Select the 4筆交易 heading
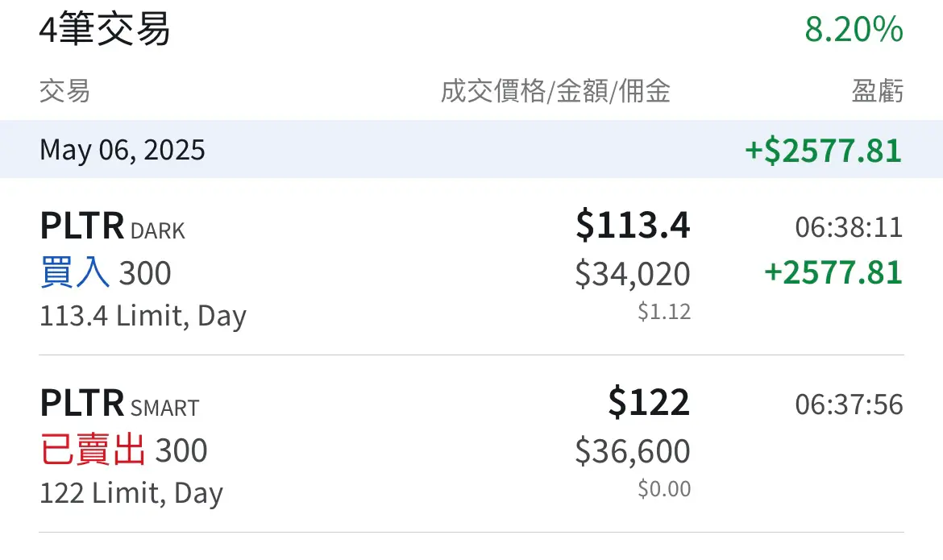Image resolution: width=943 pixels, height=560 pixels. (105, 29)
